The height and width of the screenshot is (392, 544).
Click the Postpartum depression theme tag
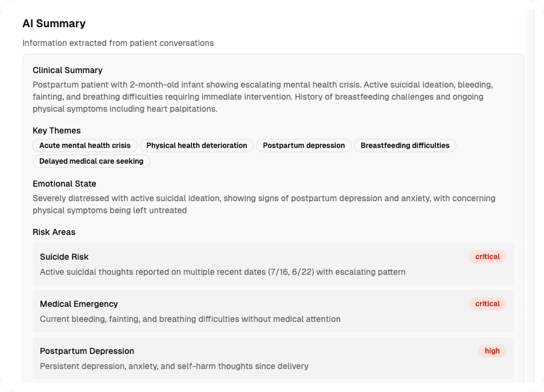point(304,146)
